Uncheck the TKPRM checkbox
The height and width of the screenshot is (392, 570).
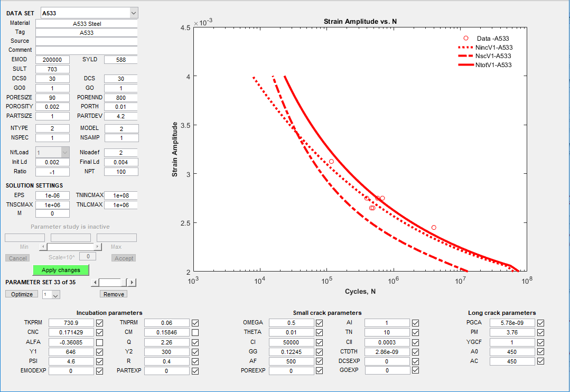(x=100, y=323)
